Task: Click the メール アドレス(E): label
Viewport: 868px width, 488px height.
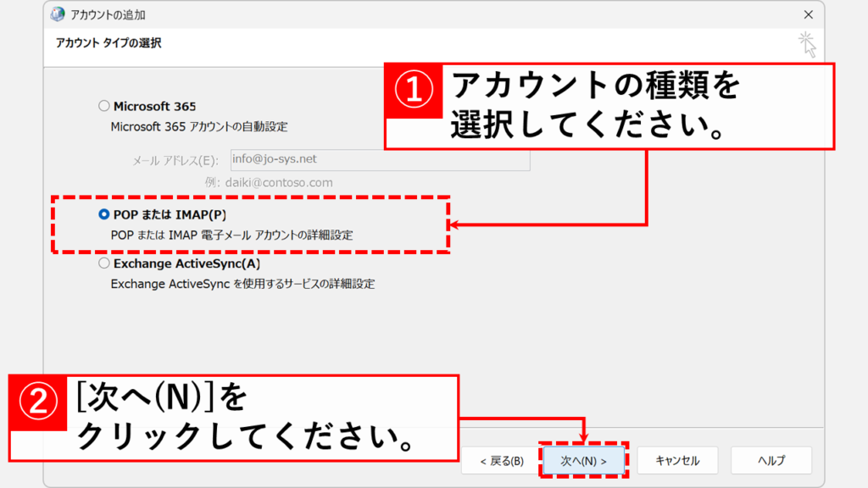Action: 175,160
